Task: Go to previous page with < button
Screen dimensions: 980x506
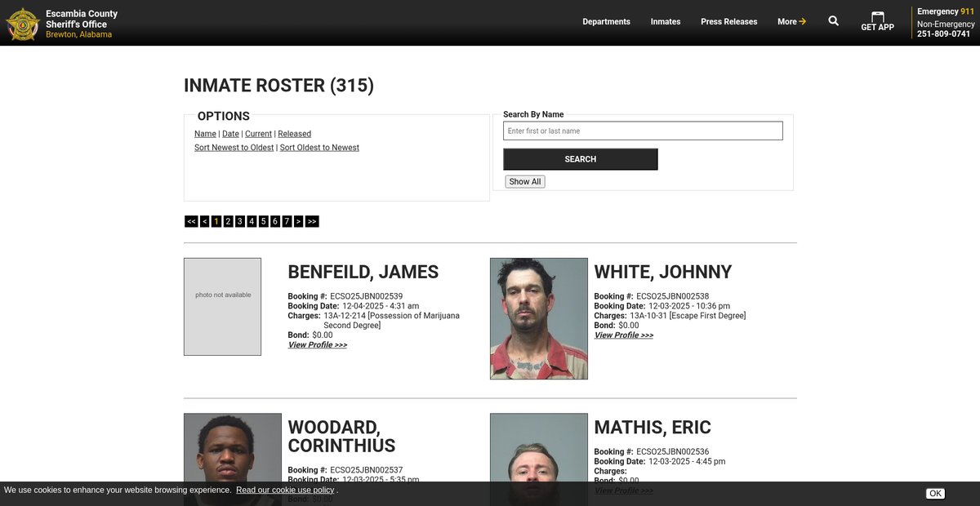Action: pyautogui.click(x=204, y=221)
